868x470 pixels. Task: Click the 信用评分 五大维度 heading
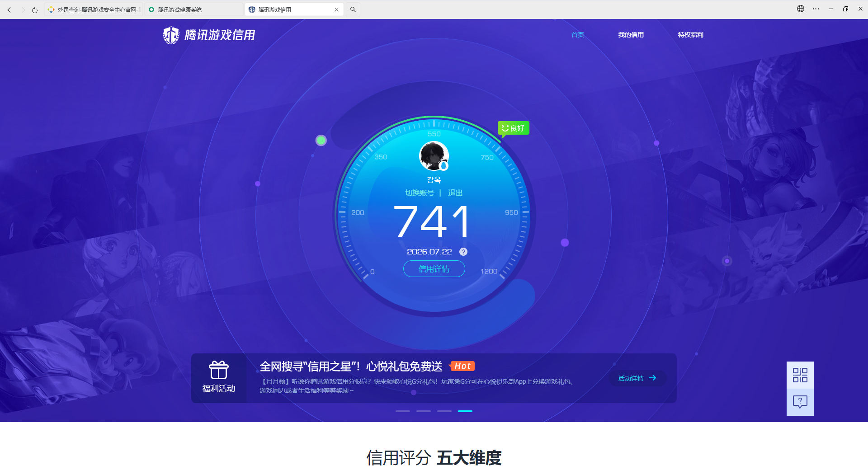[434, 458]
